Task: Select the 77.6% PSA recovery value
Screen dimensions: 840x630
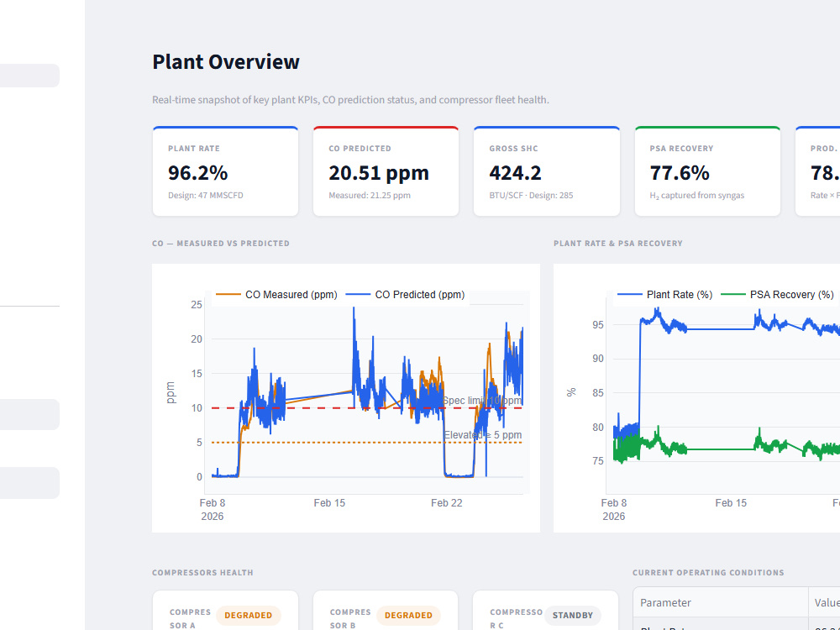Action: [680, 172]
